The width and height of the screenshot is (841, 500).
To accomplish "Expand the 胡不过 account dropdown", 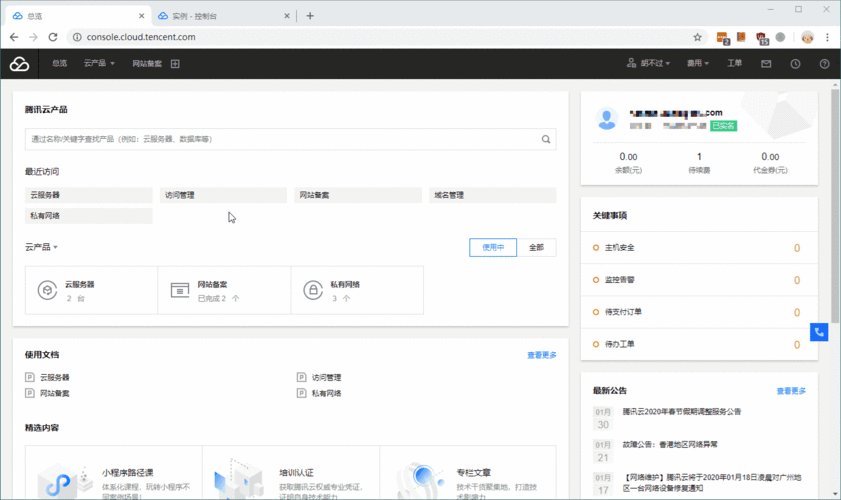I will (x=655, y=63).
